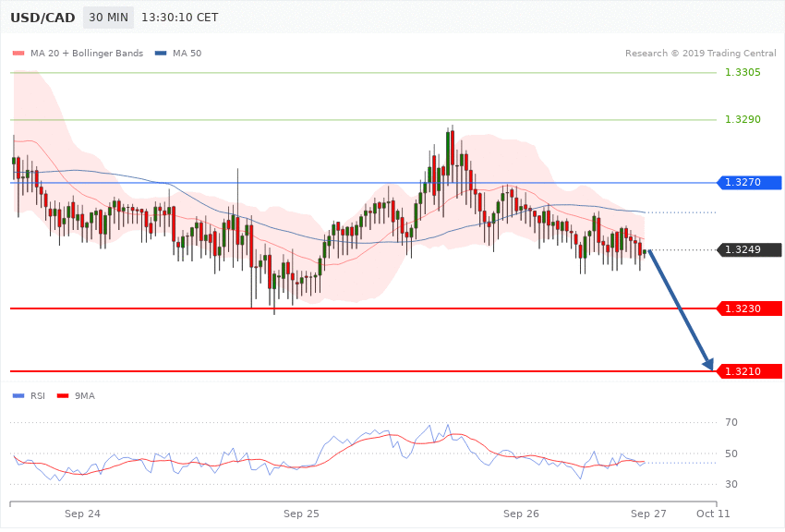Click the Research © 2019 Trading Central credit
785x532 pixels.
click(x=700, y=53)
